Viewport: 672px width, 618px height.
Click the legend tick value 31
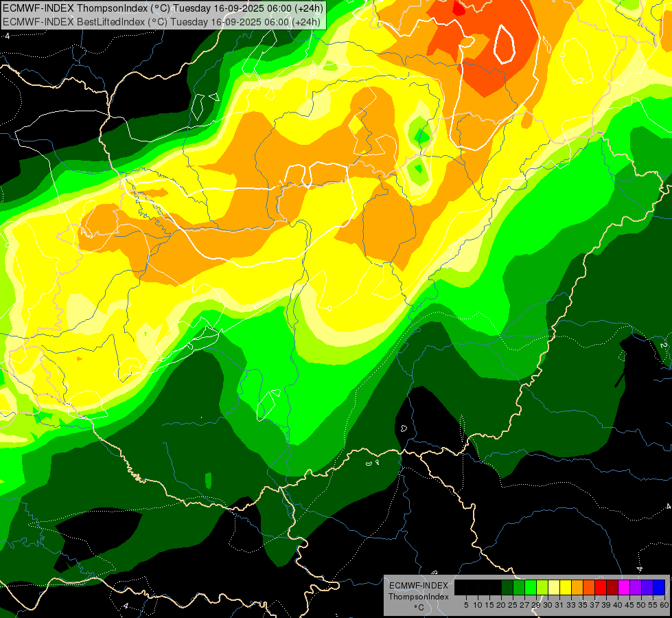(x=559, y=605)
